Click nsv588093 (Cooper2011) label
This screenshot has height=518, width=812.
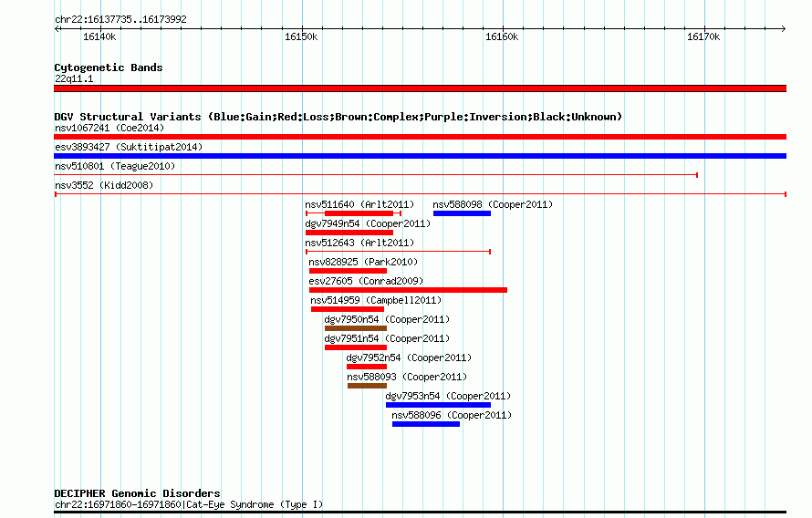coord(407,377)
